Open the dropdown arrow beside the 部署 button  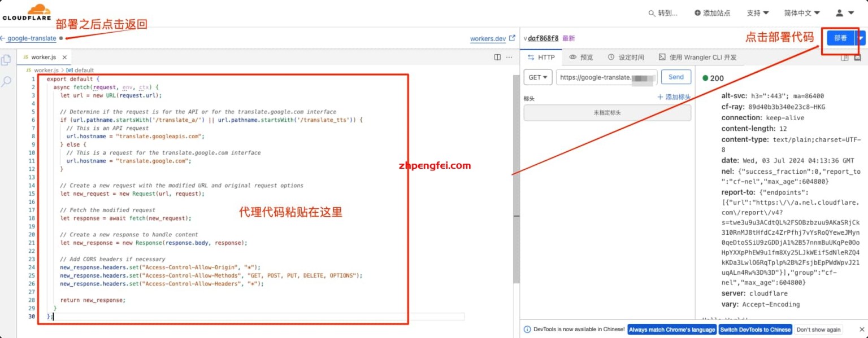coord(861,38)
